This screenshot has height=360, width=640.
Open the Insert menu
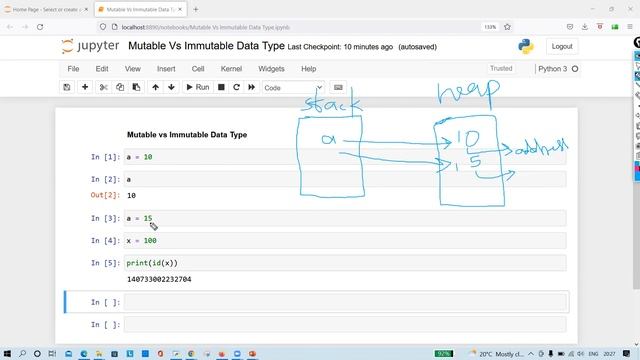point(166,69)
